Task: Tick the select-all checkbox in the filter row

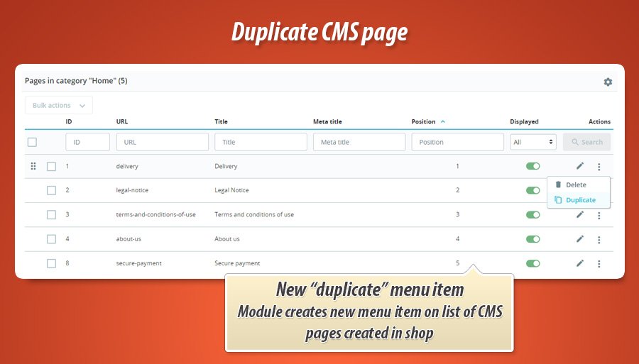Action: pyautogui.click(x=32, y=142)
